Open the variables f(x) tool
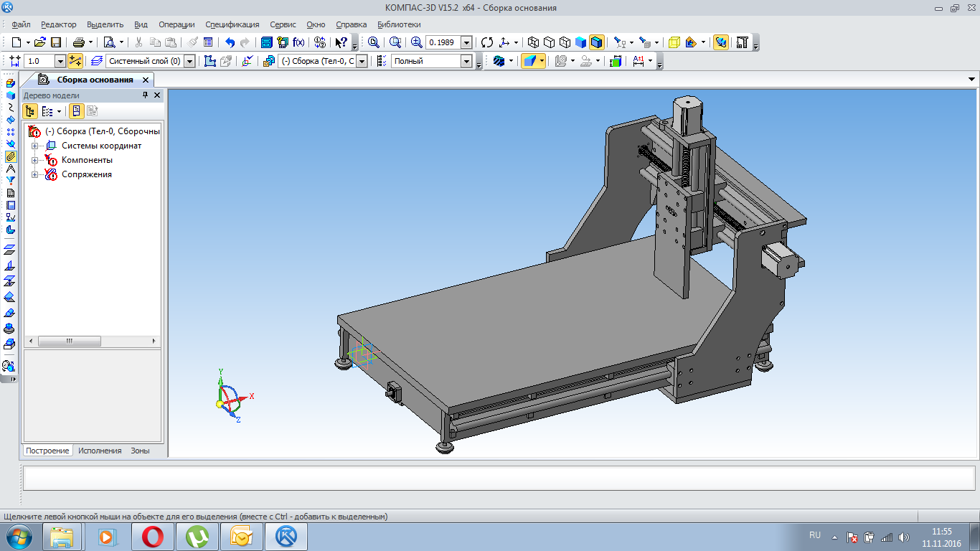This screenshot has height=551, width=980. pos(299,42)
